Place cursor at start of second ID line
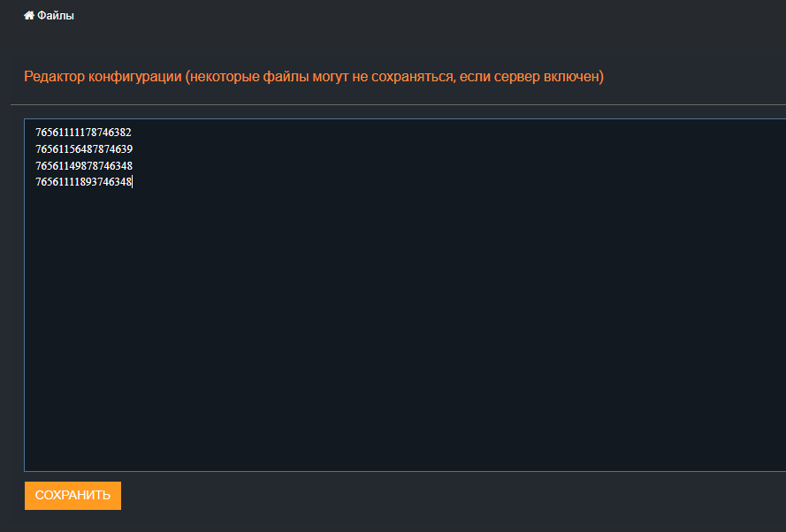The image size is (786, 532). [x=35, y=149]
